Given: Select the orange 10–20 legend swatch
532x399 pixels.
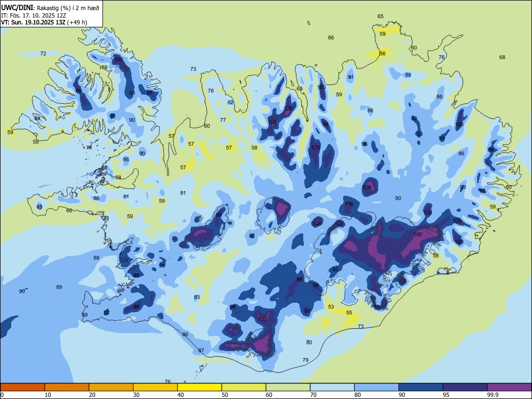Looking at the screenshot, I should (67, 387).
